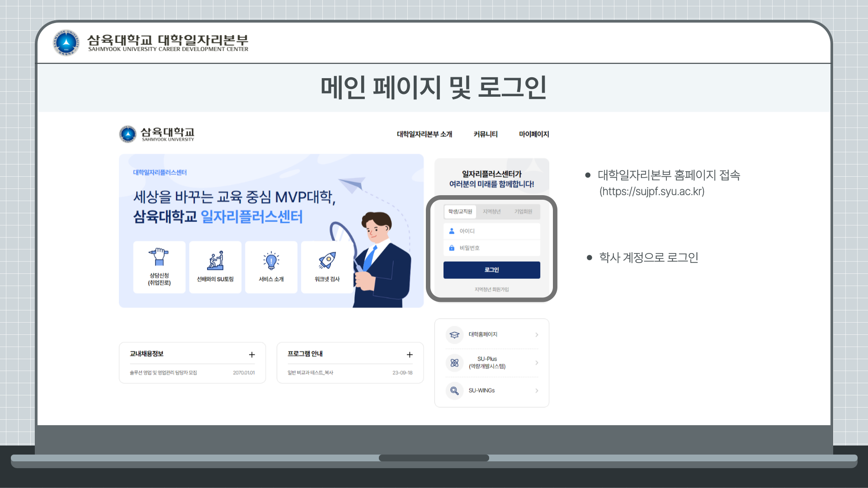
Task: Expand 프로그램 안내 with the plus icon
Action: coord(410,355)
